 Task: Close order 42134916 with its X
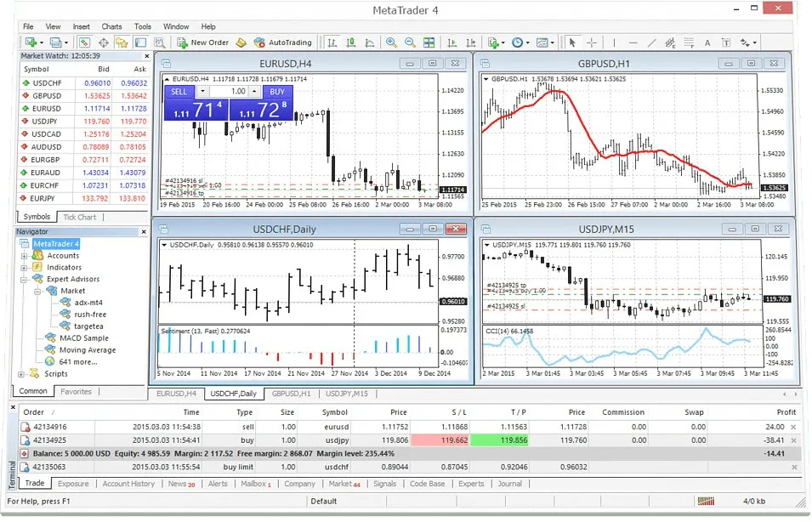793,428
